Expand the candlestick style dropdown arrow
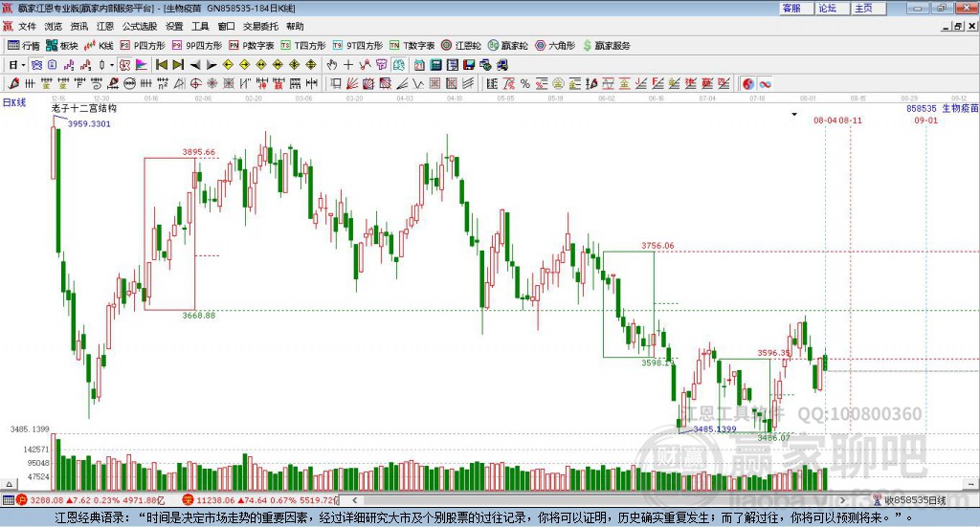Screen dimensions: 980x527 pos(112,64)
